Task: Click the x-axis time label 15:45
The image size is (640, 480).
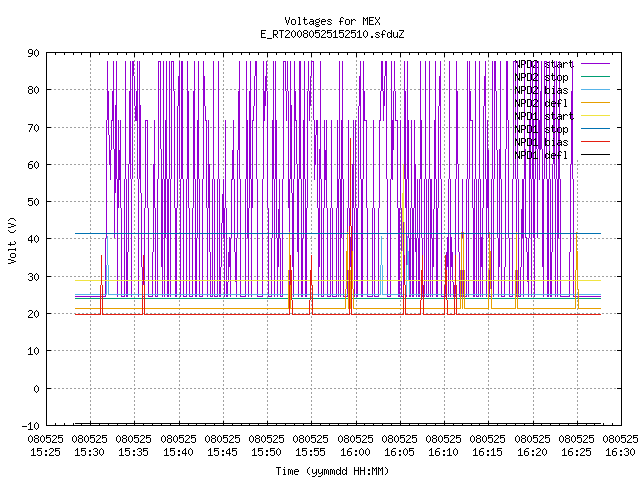Action: tap(222, 452)
